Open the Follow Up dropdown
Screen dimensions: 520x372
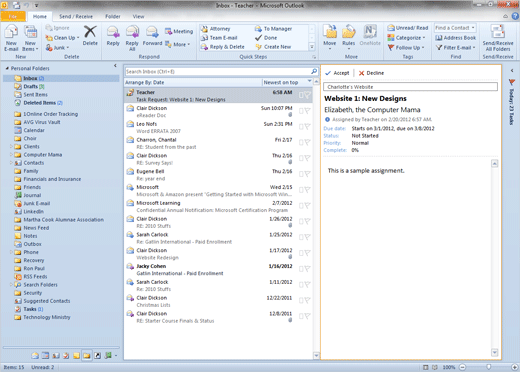click(406, 48)
